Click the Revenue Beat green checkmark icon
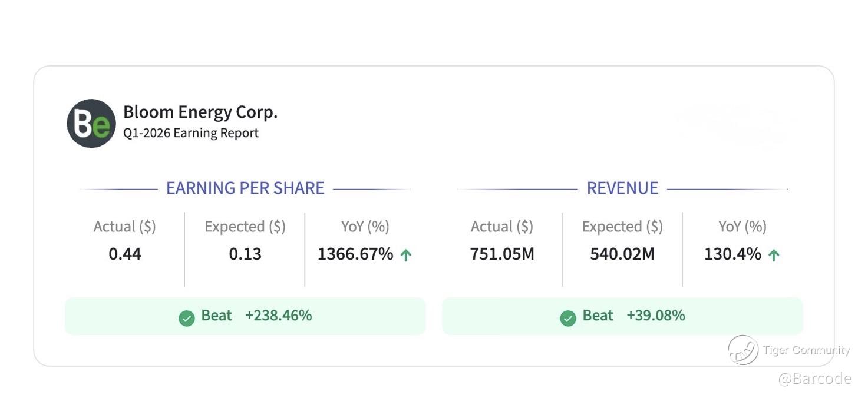868x398 pixels. pos(568,319)
